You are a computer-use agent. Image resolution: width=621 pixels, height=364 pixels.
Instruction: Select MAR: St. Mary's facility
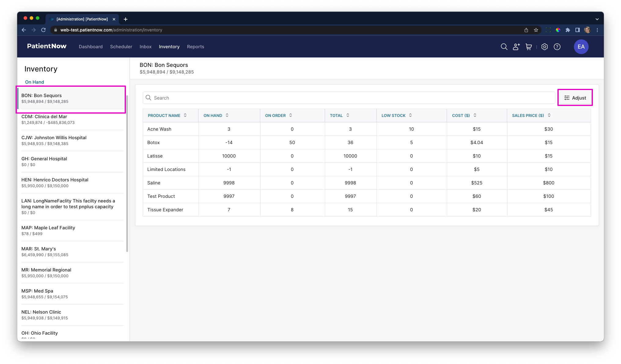point(72,252)
